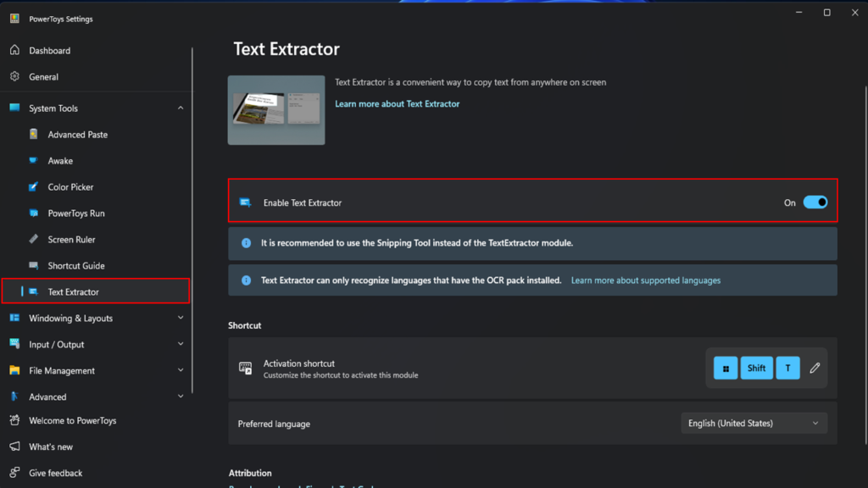
Task: Expand the Advanced section chevron
Action: click(x=181, y=396)
